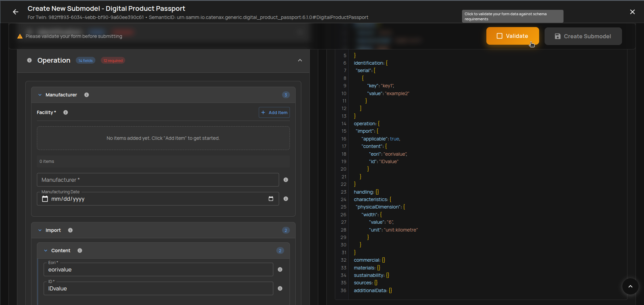This screenshot has height=305, width=644.
Task: Collapse the Manufacturer subsection chevron
Action: [x=40, y=95]
